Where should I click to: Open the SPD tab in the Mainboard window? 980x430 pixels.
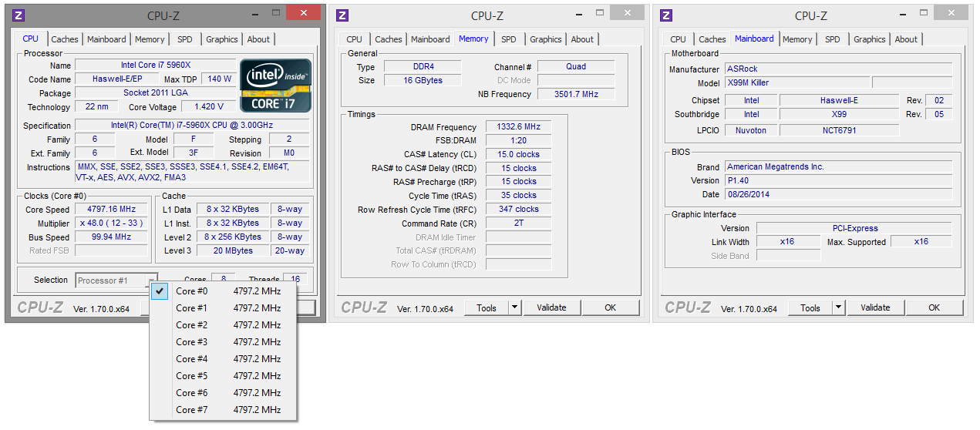point(833,39)
